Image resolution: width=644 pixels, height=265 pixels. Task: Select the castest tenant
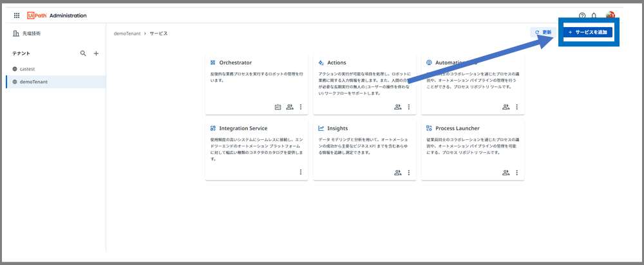coord(55,69)
